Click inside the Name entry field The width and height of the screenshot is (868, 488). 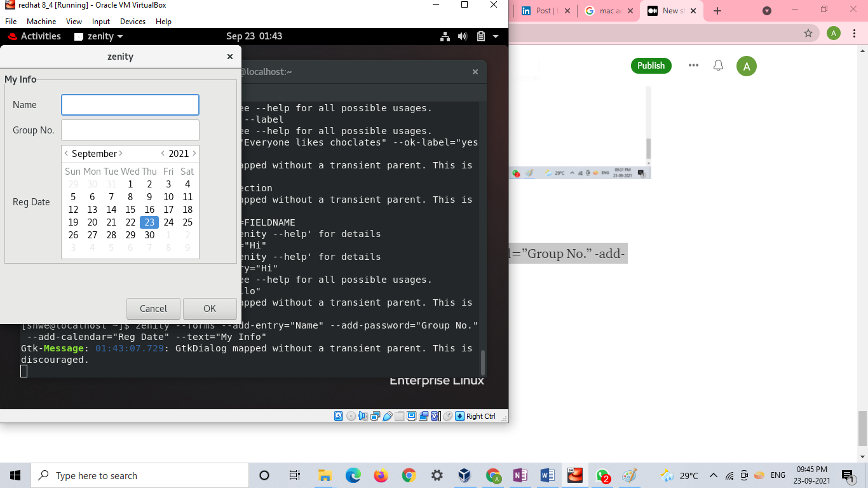coord(130,105)
